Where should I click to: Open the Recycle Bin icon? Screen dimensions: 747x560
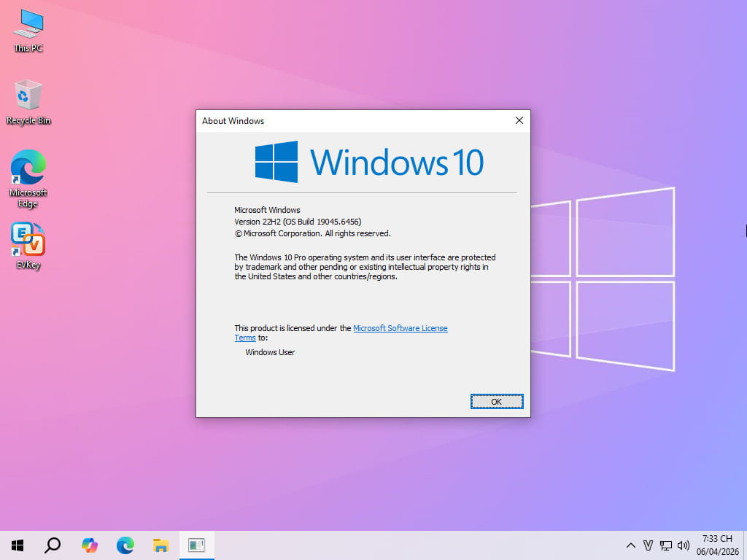pos(28,102)
